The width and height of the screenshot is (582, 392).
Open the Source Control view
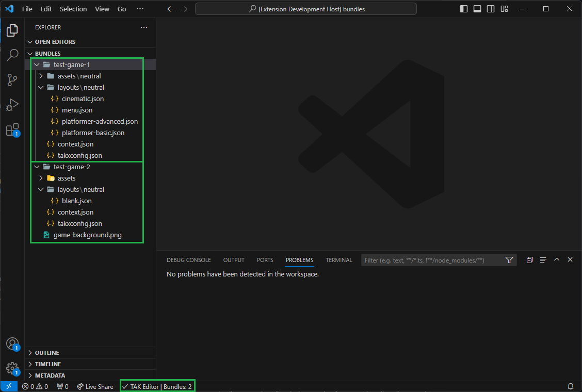12,80
